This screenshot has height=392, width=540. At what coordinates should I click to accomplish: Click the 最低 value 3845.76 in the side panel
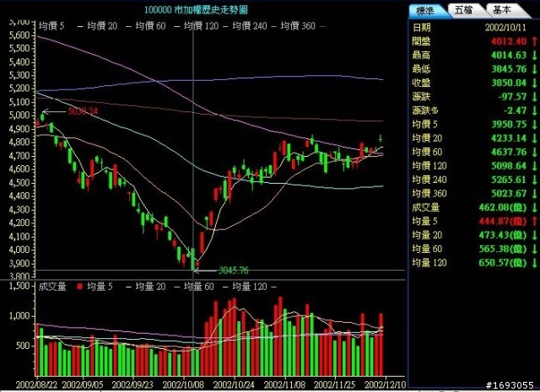pyautogui.click(x=509, y=69)
